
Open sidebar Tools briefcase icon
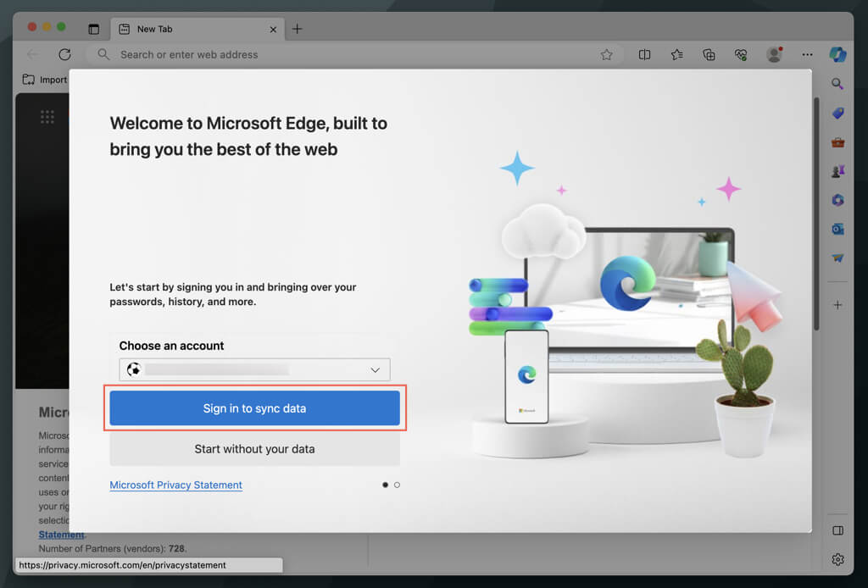pyautogui.click(x=837, y=142)
